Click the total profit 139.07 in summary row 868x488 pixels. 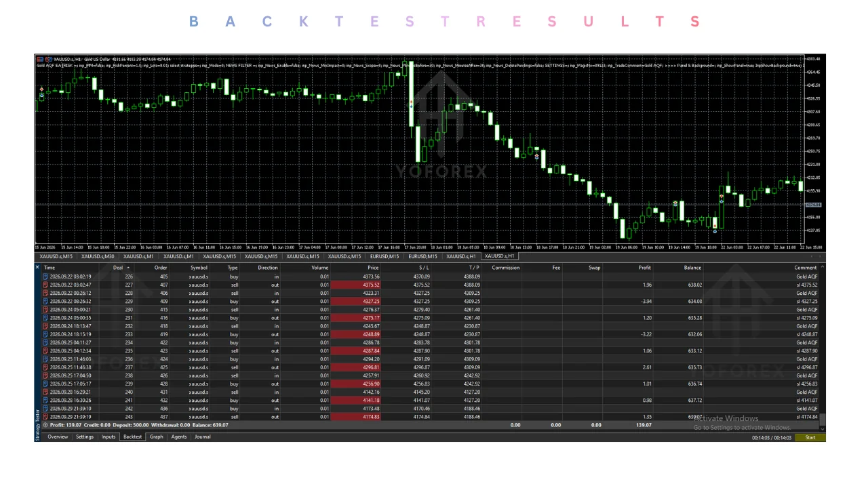click(x=642, y=425)
